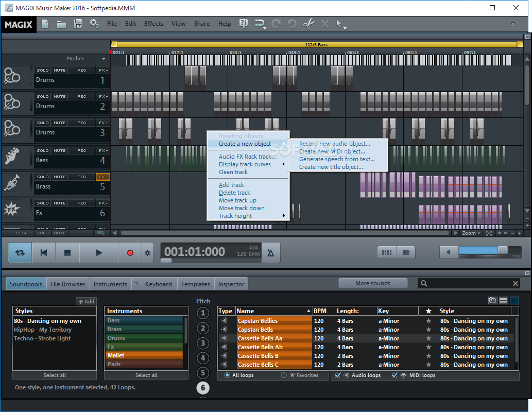The height and width of the screenshot is (412, 532).
Task: Click the Bass track guitar icon
Action: [x=12, y=156]
